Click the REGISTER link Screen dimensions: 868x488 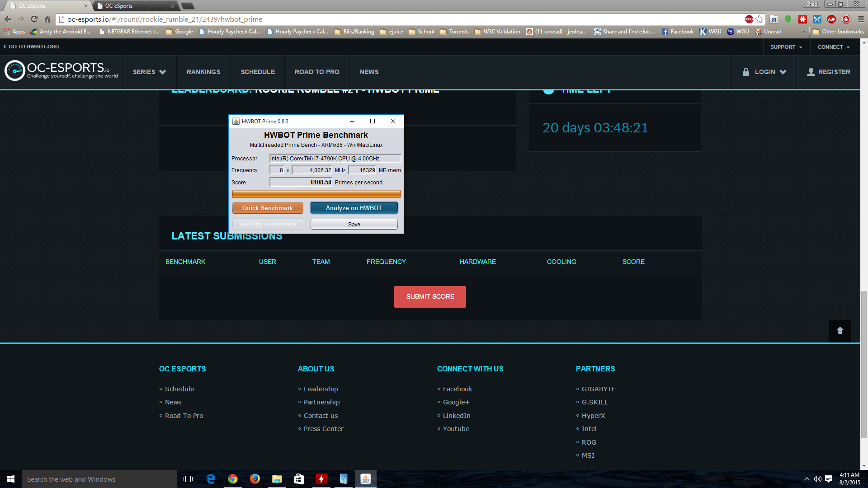pyautogui.click(x=829, y=72)
